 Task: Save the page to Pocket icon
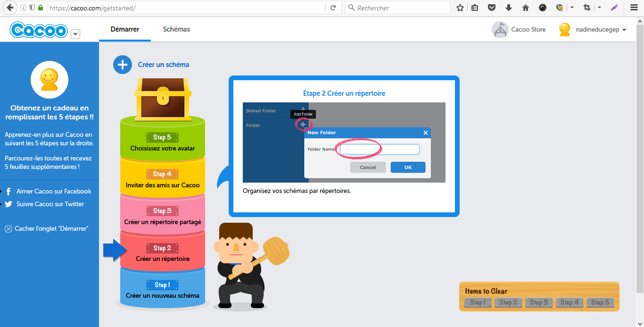pos(492,8)
